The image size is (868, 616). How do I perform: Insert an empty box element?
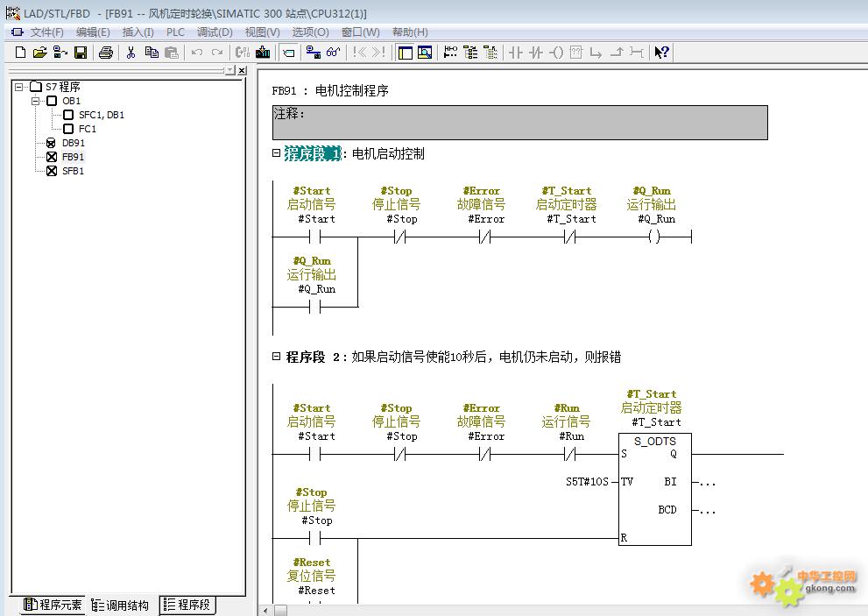point(576,53)
